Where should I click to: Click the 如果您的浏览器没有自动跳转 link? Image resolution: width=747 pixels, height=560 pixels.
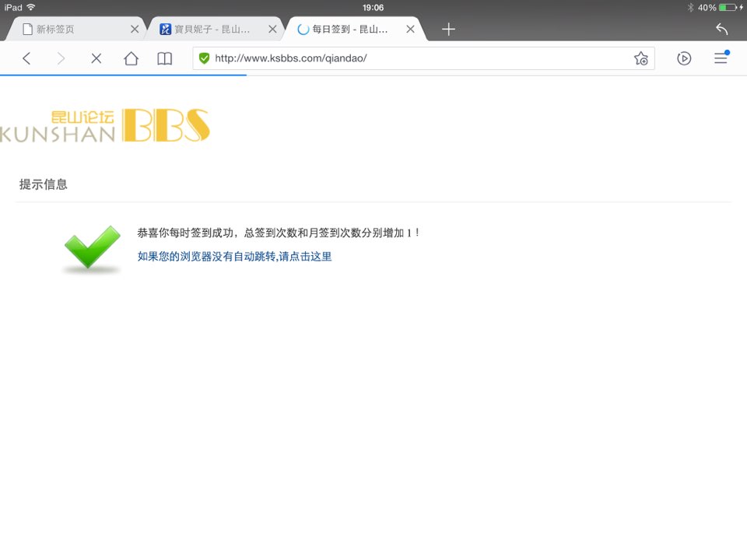pyautogui.click(x=234, y=256)
